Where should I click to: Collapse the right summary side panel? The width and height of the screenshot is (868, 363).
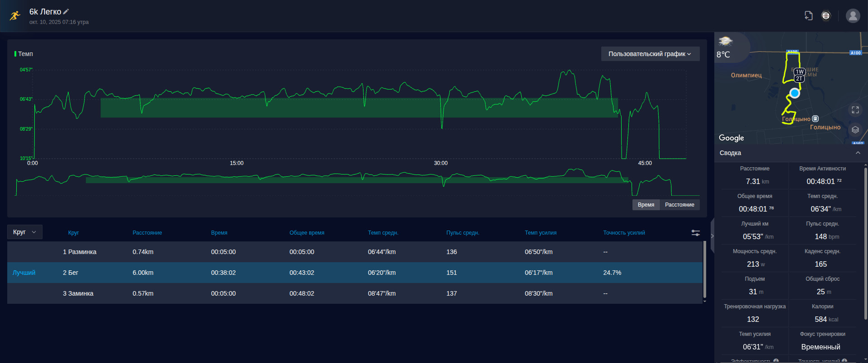click(712, 236)
